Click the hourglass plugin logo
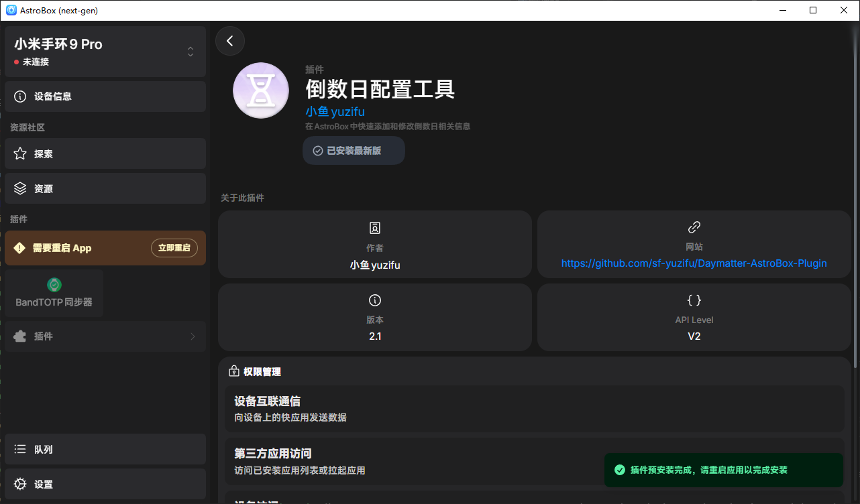This screenshot has width=860, height=504. point(261,90)
